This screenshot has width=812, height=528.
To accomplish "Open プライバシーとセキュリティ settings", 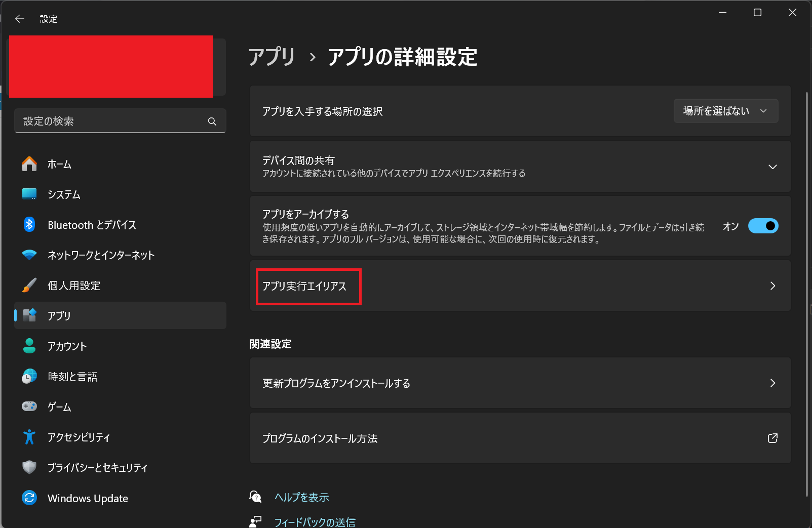I will 120,468.
